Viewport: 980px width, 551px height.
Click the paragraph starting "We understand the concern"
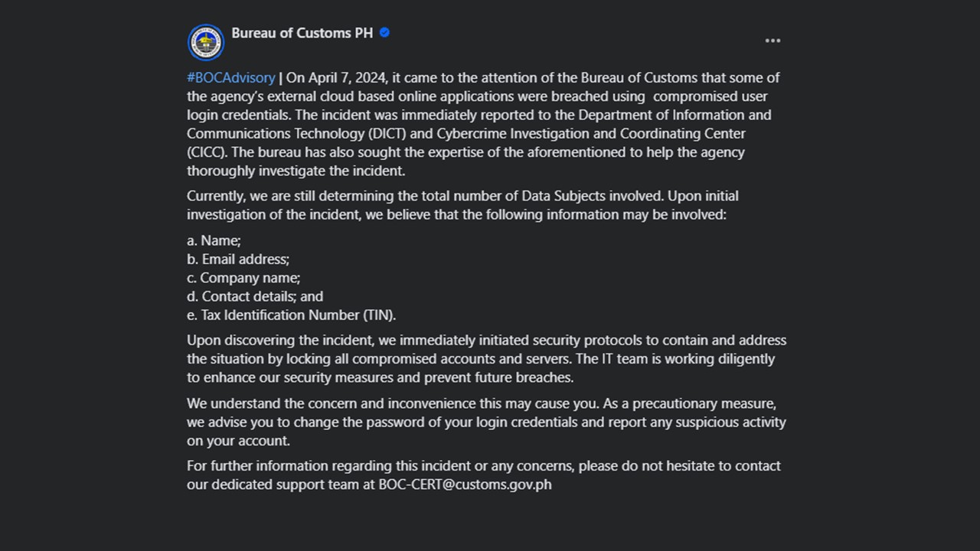tap(486, 422)
